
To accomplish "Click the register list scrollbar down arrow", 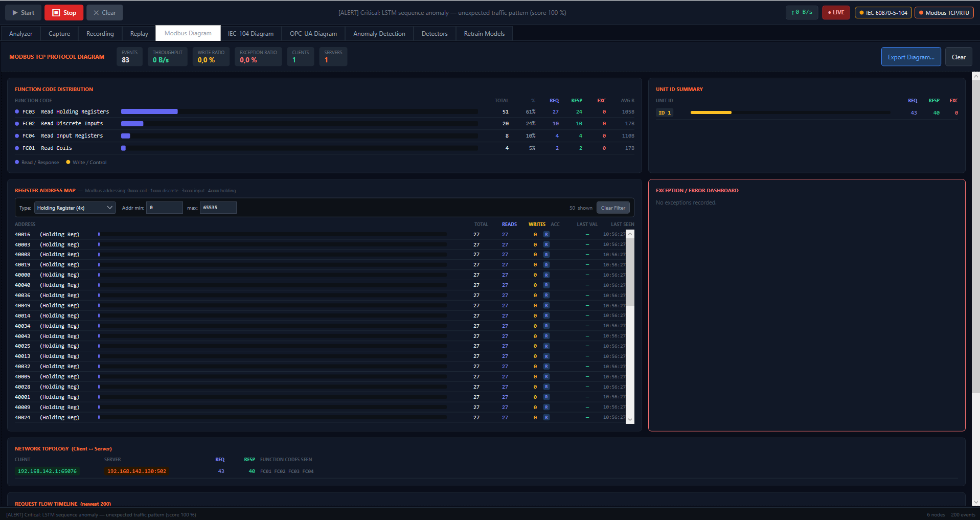I will [630, 419].
